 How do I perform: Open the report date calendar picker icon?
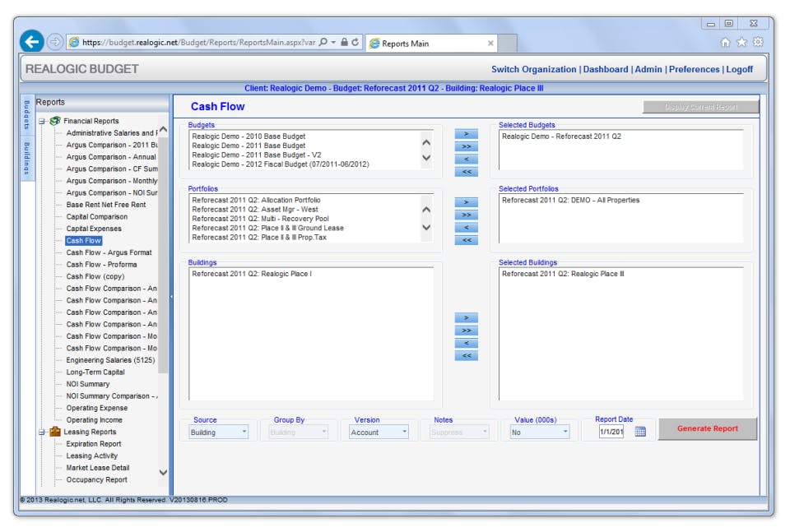click(640, 432)
